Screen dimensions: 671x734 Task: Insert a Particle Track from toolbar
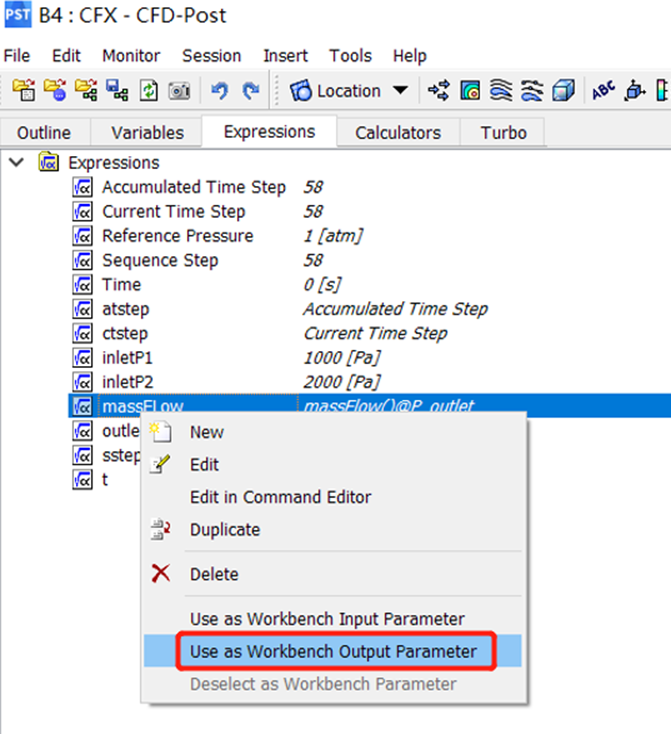[532, 90]
